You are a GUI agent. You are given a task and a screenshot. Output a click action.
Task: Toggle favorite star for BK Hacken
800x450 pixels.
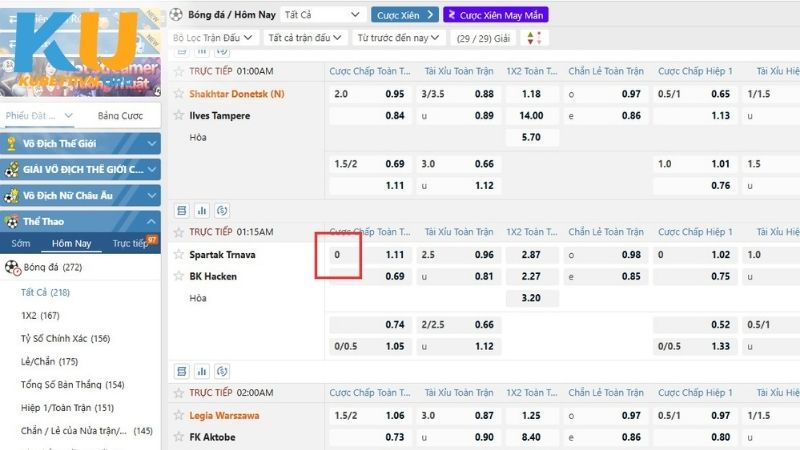click(179, 276)
